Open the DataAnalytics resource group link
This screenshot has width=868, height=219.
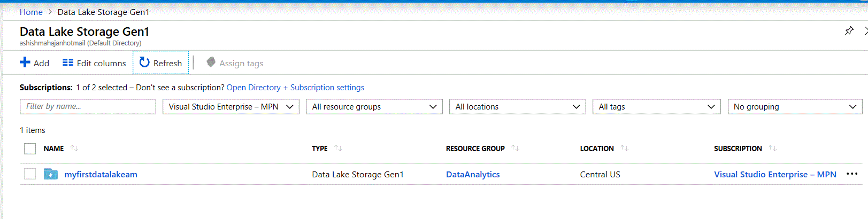pos(473,174)
